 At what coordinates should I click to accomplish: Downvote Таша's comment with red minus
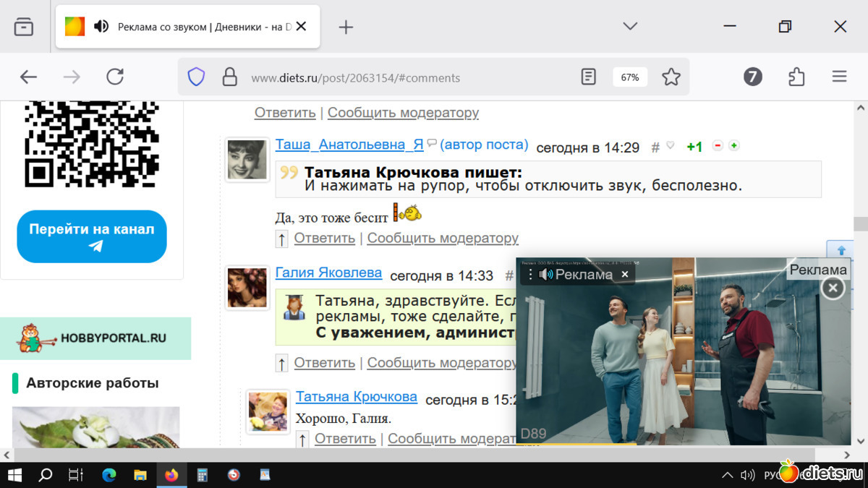(718, 146)
